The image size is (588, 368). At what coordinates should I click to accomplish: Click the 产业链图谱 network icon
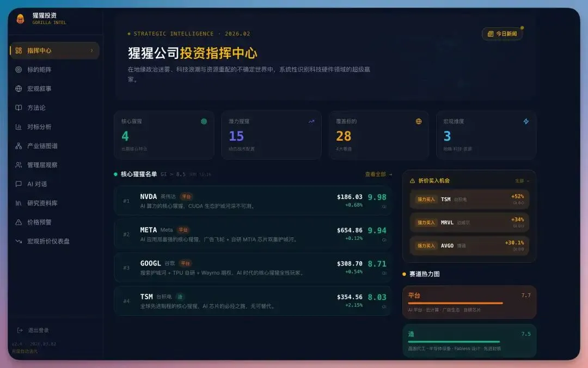pos(19,146)
